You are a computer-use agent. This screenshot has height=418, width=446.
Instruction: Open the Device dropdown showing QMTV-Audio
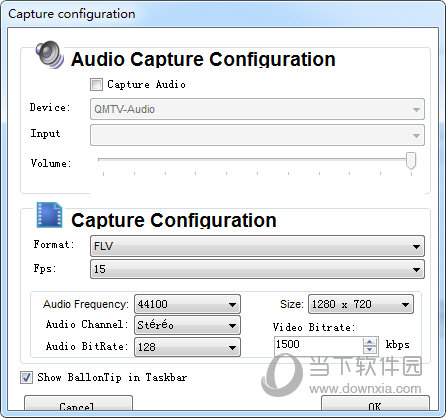pyautogui.click(x=257, y=109)
